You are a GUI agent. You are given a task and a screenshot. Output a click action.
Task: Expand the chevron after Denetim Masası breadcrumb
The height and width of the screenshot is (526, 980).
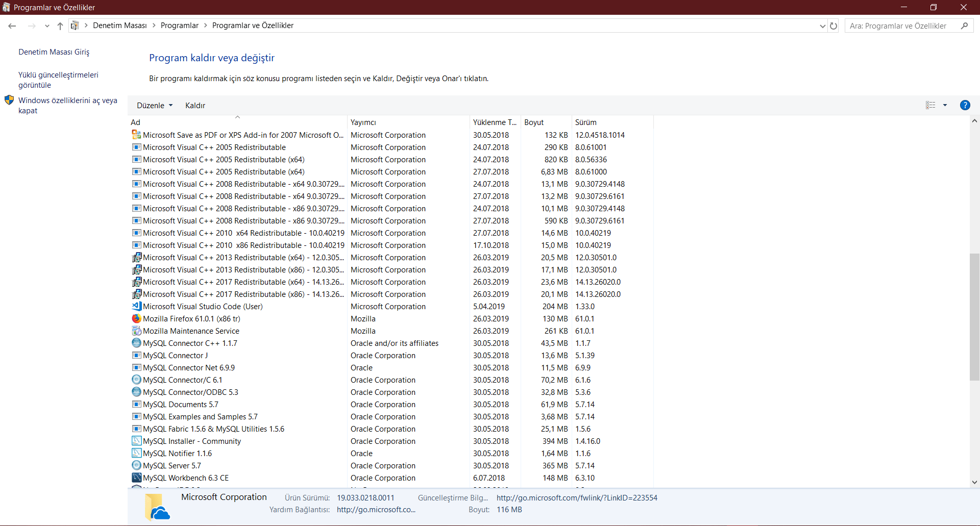[x=154, y=26]
